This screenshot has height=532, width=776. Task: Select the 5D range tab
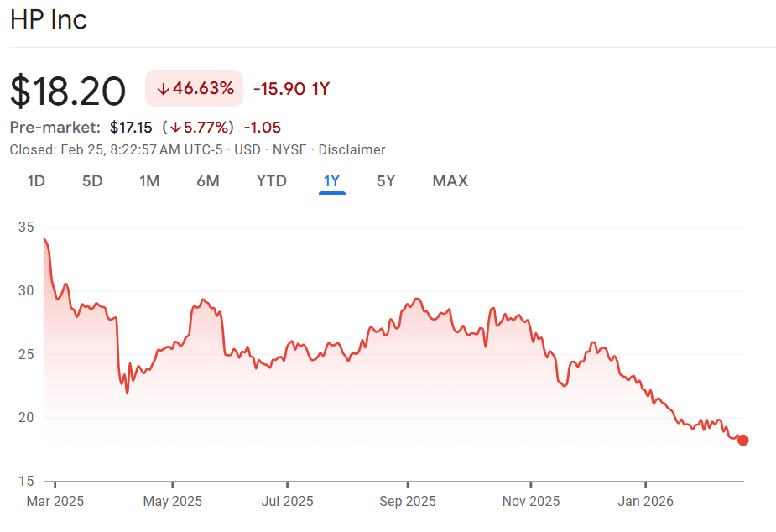point(92,180)
